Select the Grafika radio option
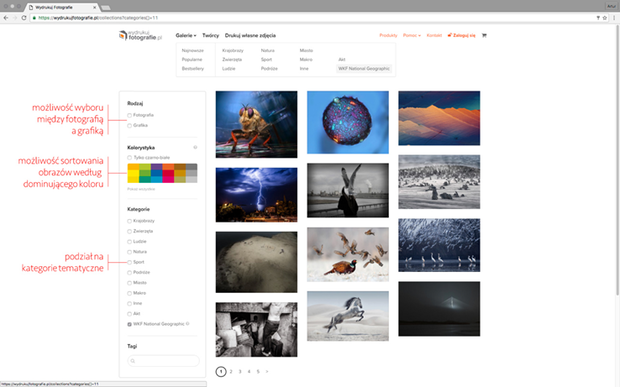 (x=129, y=125)
